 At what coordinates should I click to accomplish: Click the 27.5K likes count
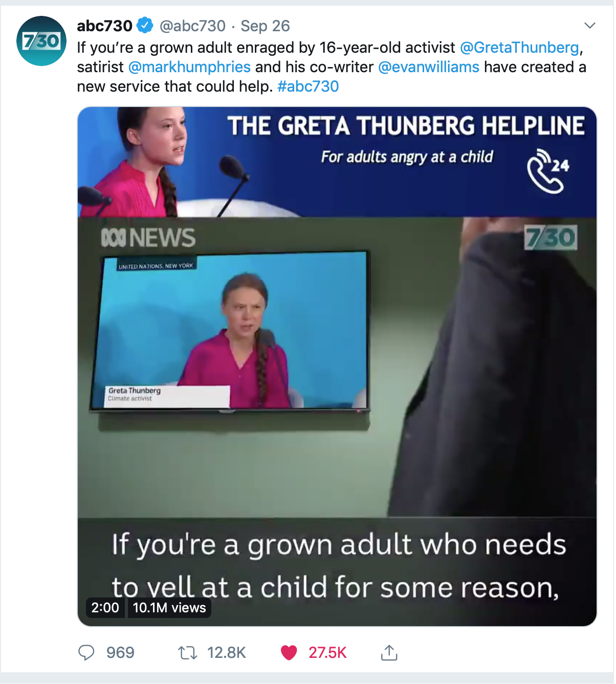327,653
